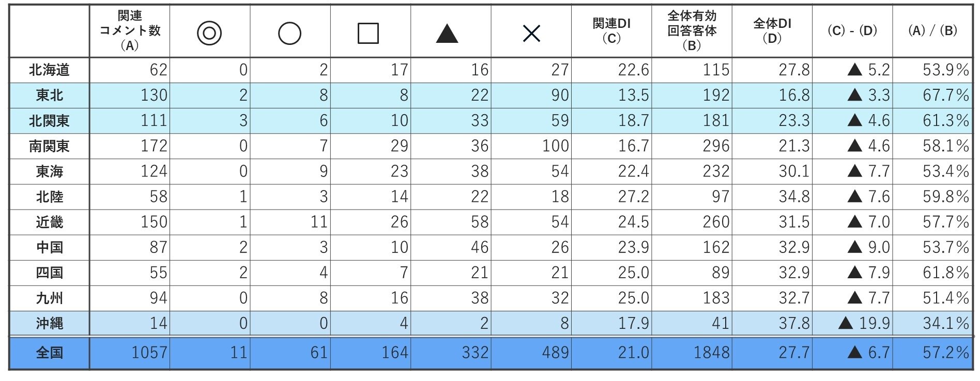Select the 関連コメント数 (A) header cell
This screenshot has height=381, width=980.
coord(130,31)
